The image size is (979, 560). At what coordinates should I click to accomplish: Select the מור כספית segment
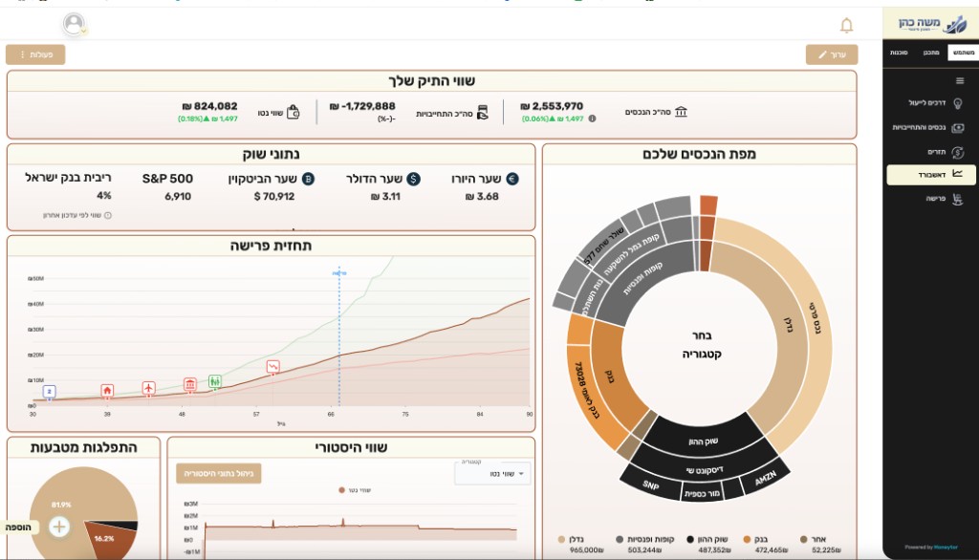[702, 493]
